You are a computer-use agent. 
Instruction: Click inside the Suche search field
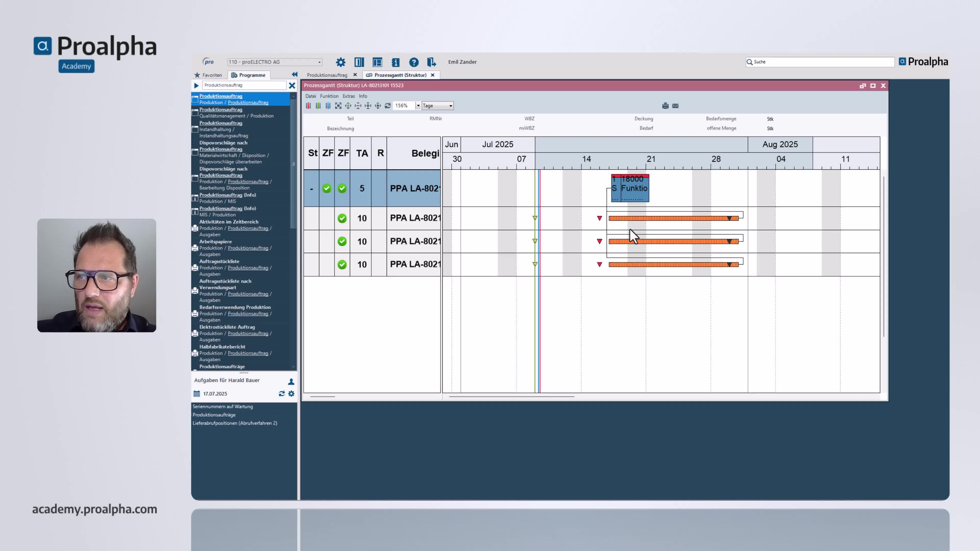(x=818, y=62)
